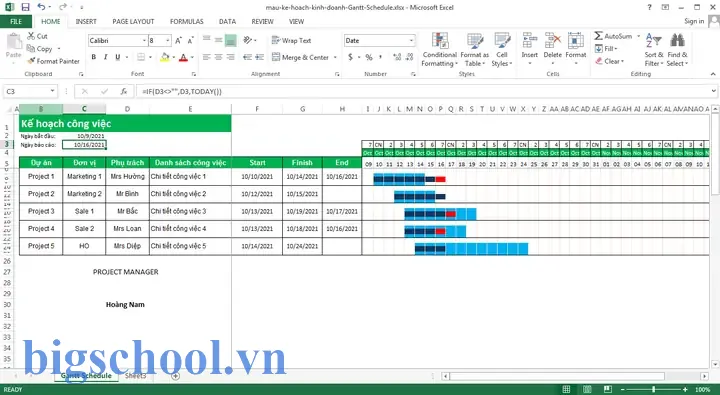Image resolution: width=720 pixels, height=395 pixels.
Task: Switch to the FORMULAS tab
Action: (x=186, y=22)
